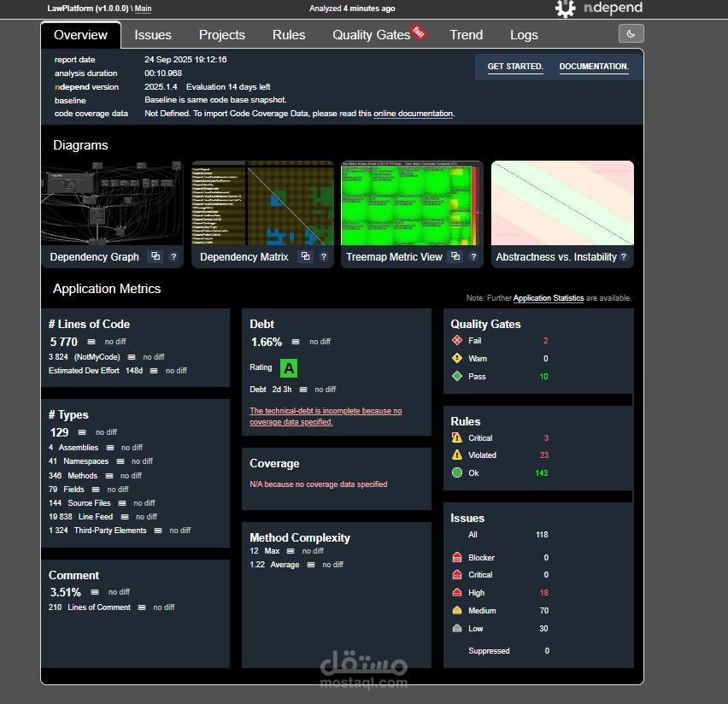The height and width of the screenshot is (704, 728).
Task: Open the Trend tab
Action: point(467,35)
